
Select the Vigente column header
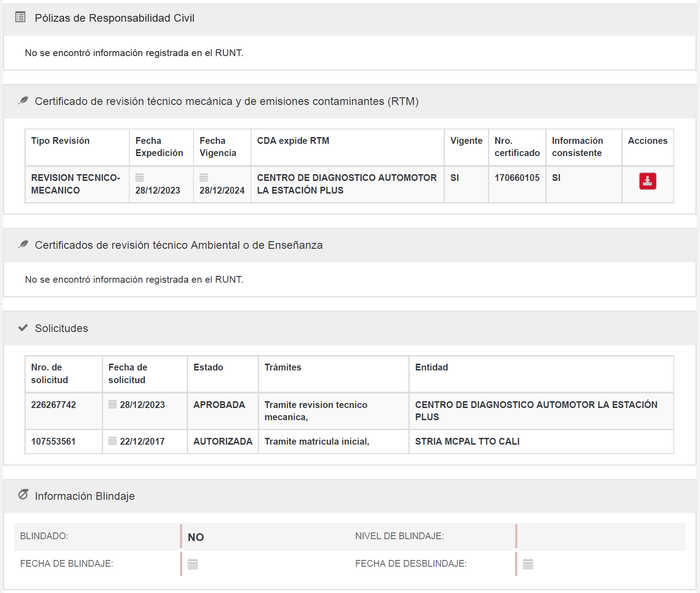[467, 147]
